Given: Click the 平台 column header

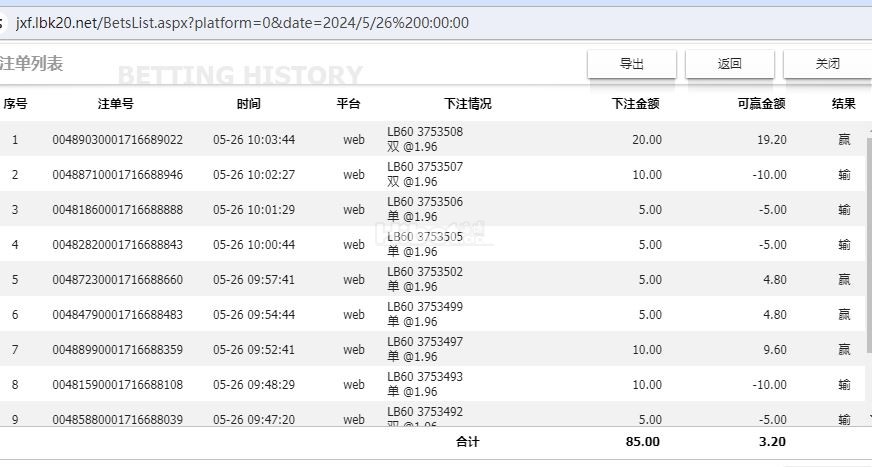Looking at the screenshot, I should (x=349, y=103).
